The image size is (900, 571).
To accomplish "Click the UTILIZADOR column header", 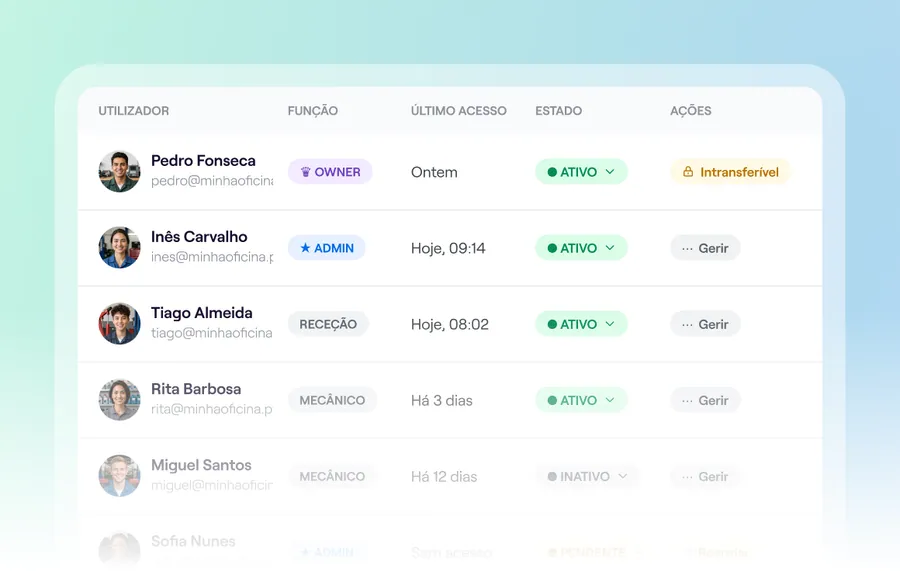I will (134, 111).
